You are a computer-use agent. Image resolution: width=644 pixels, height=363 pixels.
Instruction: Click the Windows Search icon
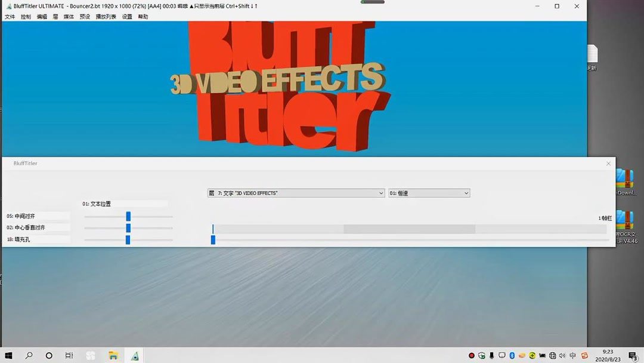tap(29, 355)
